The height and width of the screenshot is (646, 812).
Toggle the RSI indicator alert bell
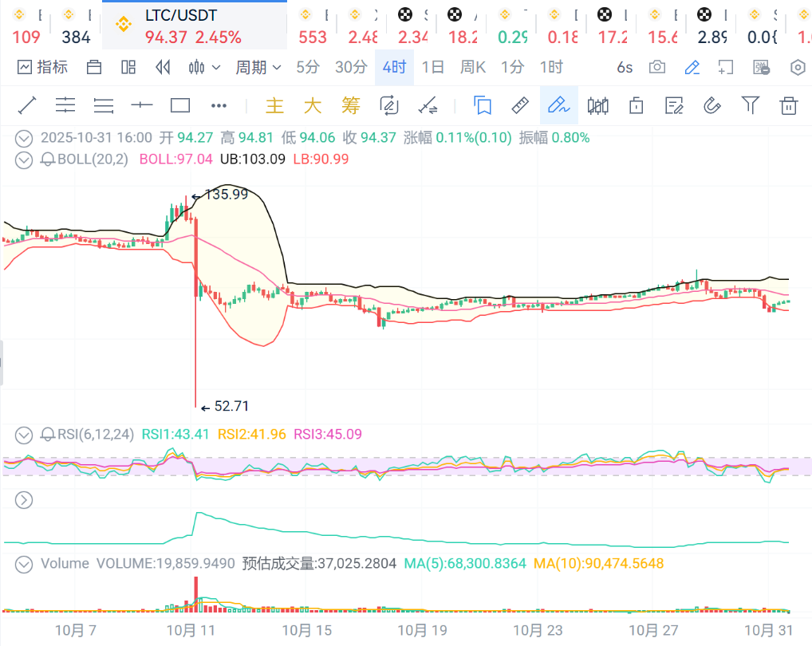(x=47, y=435)
